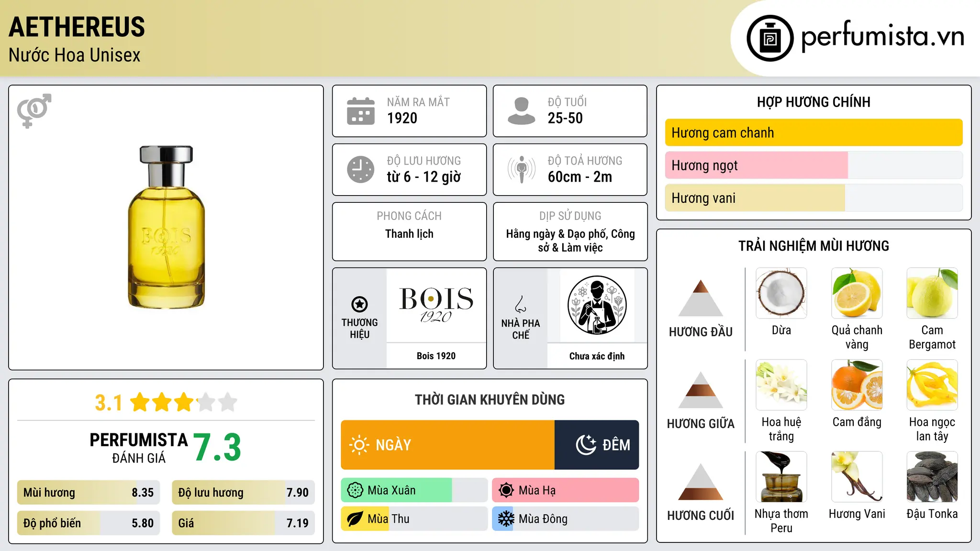
Task: Click the Chưa xác định perfumer label
Action: tap(597, 356)
